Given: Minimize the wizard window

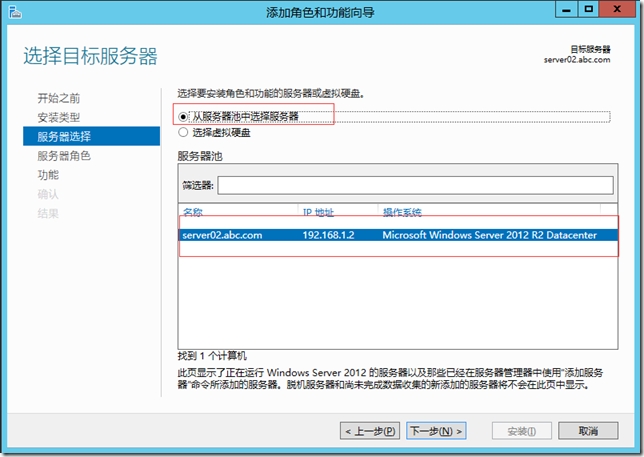Looking at the screenshot, I should tap(566, 9).
